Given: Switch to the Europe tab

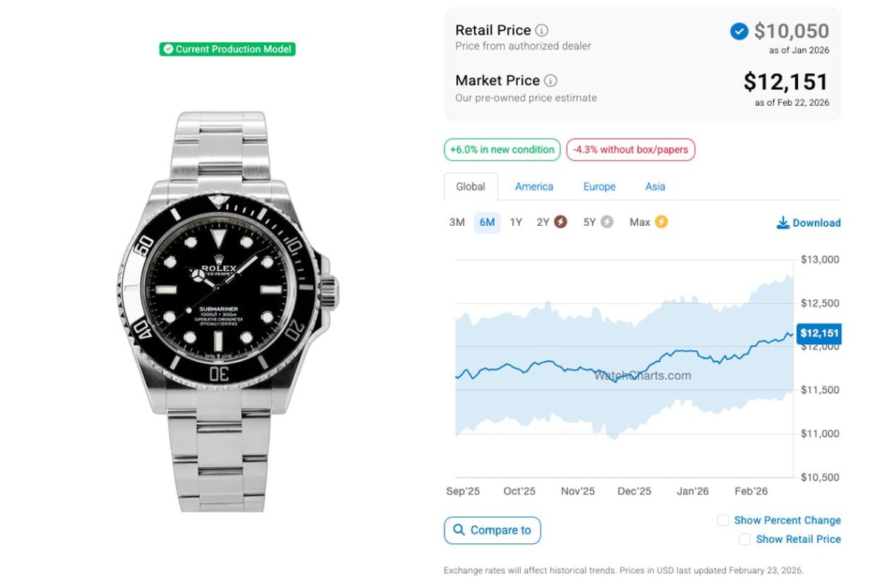Looking at the screenshot, I should coord(599,187).
